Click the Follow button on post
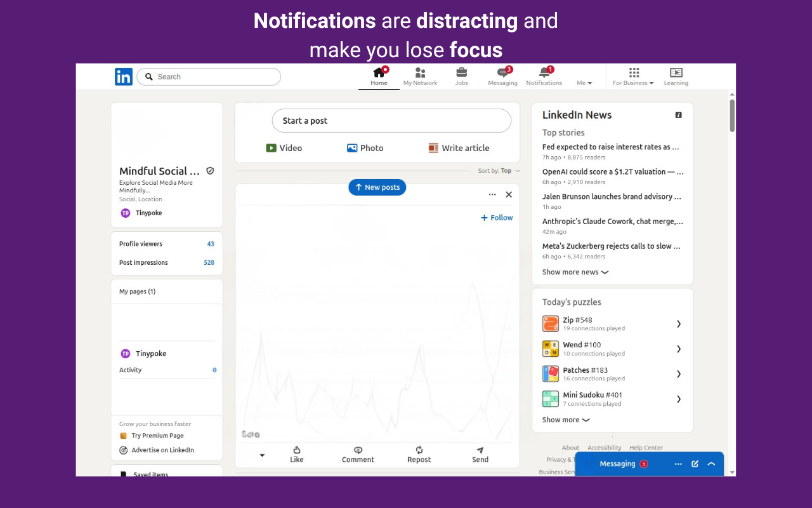This screenshot has height=508, width=812. (497, 218)
